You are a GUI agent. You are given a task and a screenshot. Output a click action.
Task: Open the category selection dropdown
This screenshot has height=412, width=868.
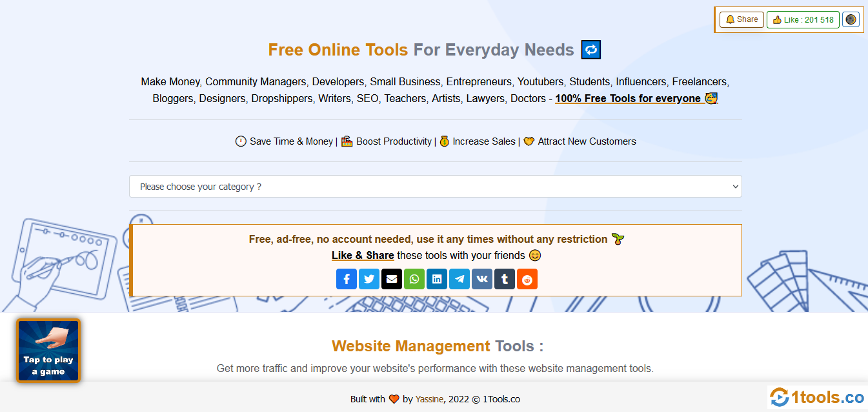pos(436,187)
